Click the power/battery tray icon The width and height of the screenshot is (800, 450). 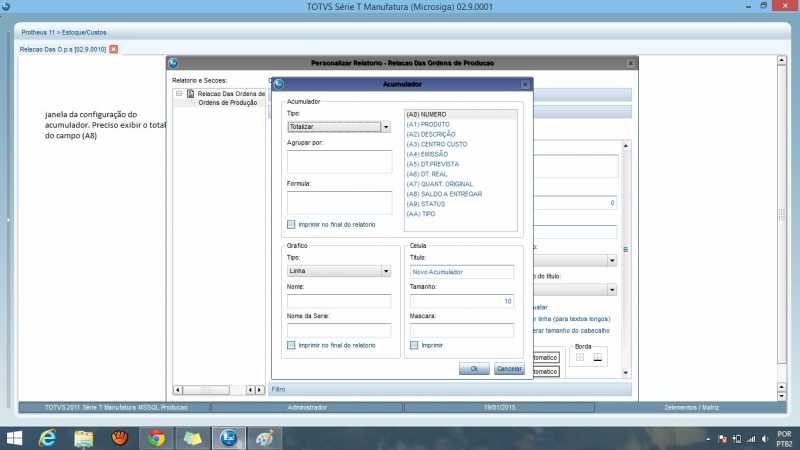(737, 439)
